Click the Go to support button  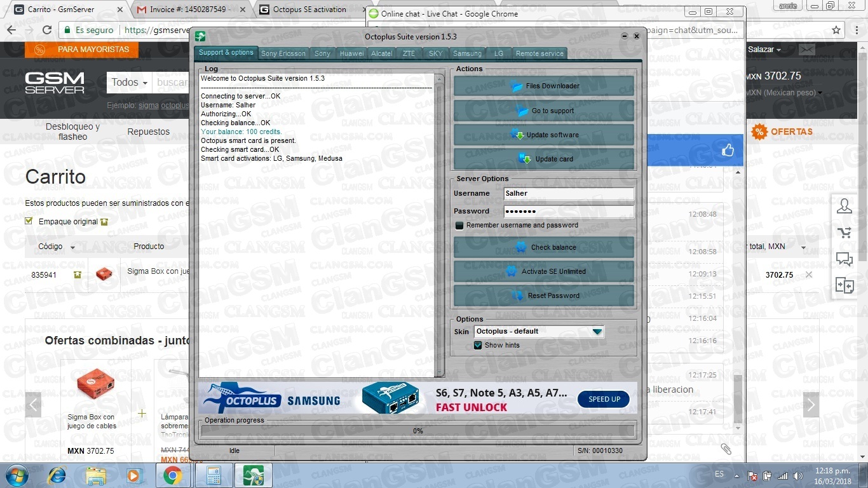coord(544,111)
